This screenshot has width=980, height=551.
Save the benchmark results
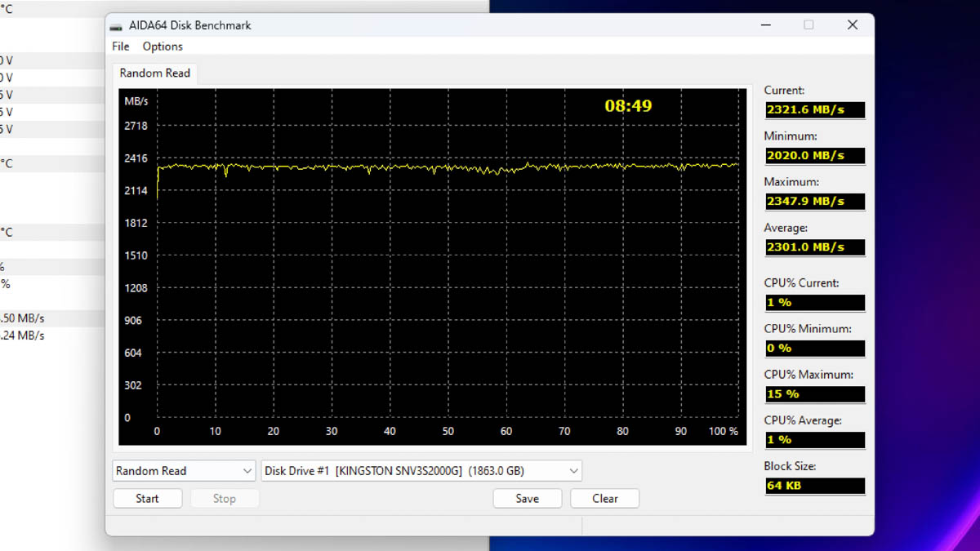tap(528, 499)
